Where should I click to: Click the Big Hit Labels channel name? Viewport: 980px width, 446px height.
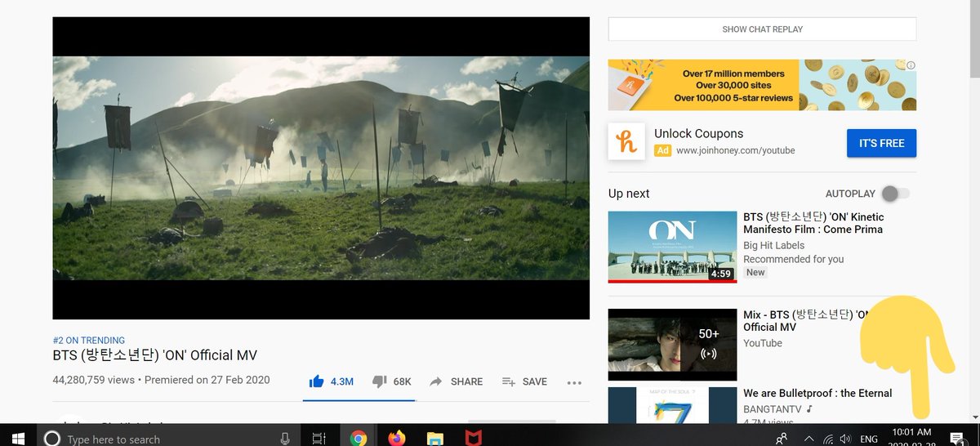(x=773, y=245)
